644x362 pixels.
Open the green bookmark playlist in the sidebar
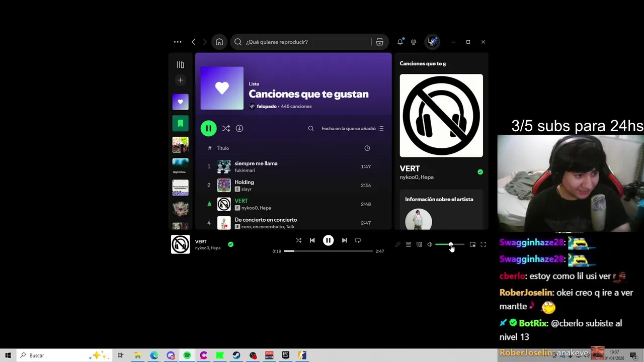click(180, 123)
